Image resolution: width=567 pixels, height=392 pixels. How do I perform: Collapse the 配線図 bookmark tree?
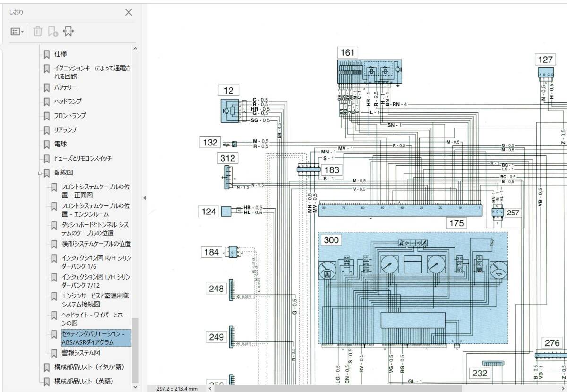tap(40, 173)
